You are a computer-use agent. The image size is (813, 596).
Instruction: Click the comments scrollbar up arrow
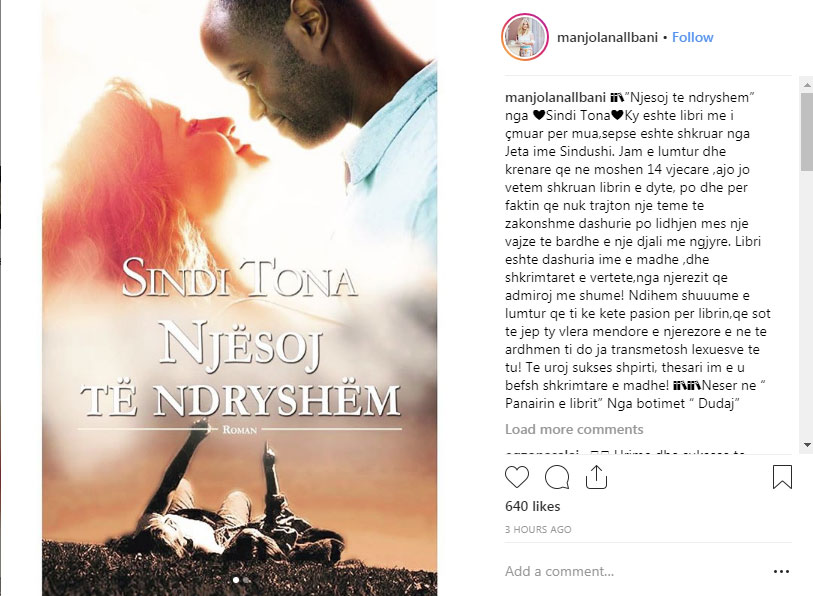807,85
